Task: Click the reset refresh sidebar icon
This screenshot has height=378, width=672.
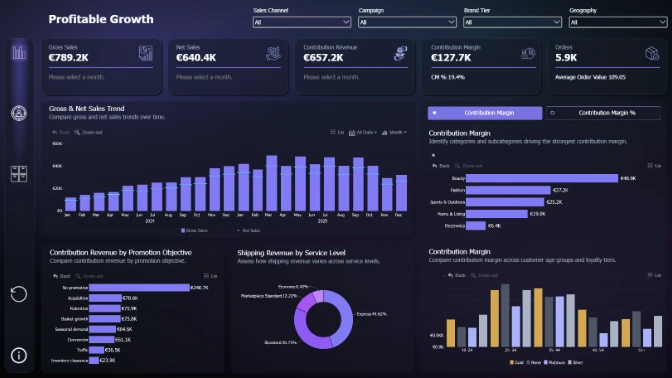Action: [19, 294]
